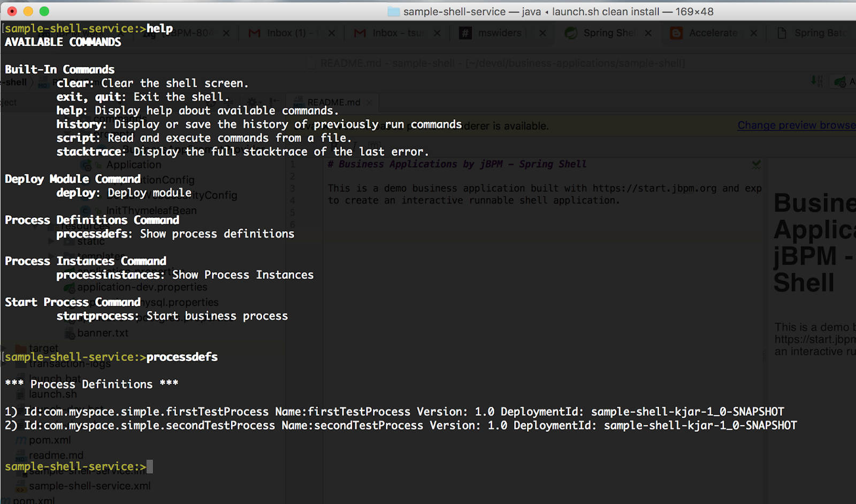Click the sample-shell-service.xml file icon
The width and height of the screenshot is (856, 504).
click(x=20, y=486)
